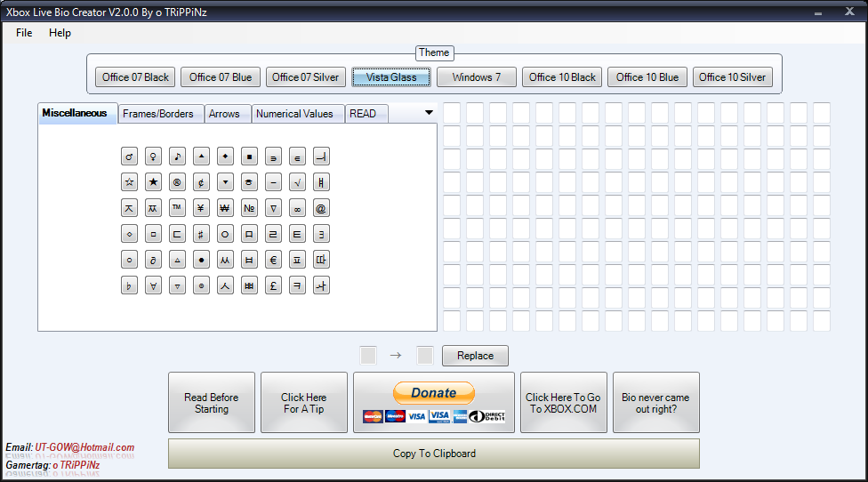This screenshot has height=482, width=868.
Task: Insert the pound £ symbol
Action: pos(273,285)
